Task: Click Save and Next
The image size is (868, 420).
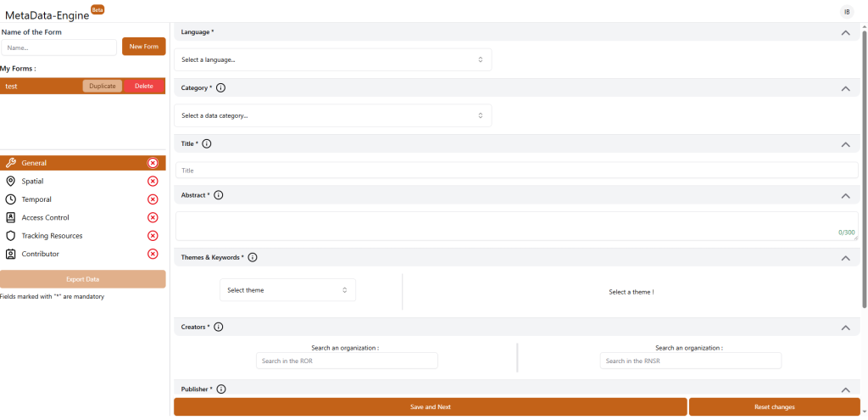Action: (430, 406)
